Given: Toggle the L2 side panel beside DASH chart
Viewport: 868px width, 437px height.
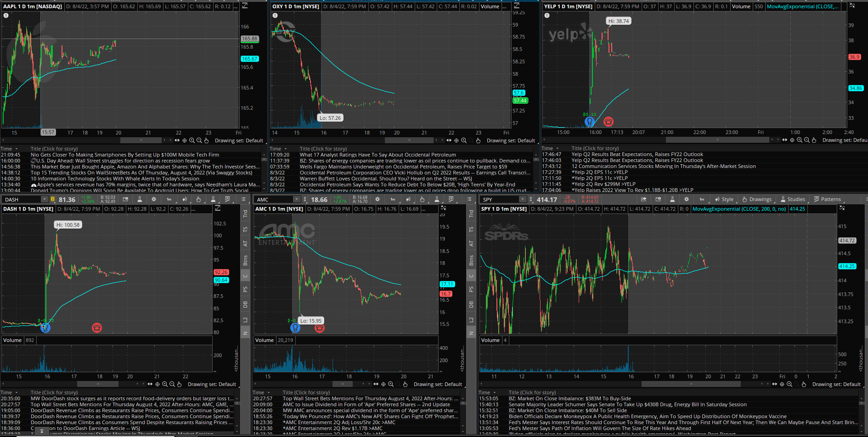Looking at the screenshot, I should (245, 319).
